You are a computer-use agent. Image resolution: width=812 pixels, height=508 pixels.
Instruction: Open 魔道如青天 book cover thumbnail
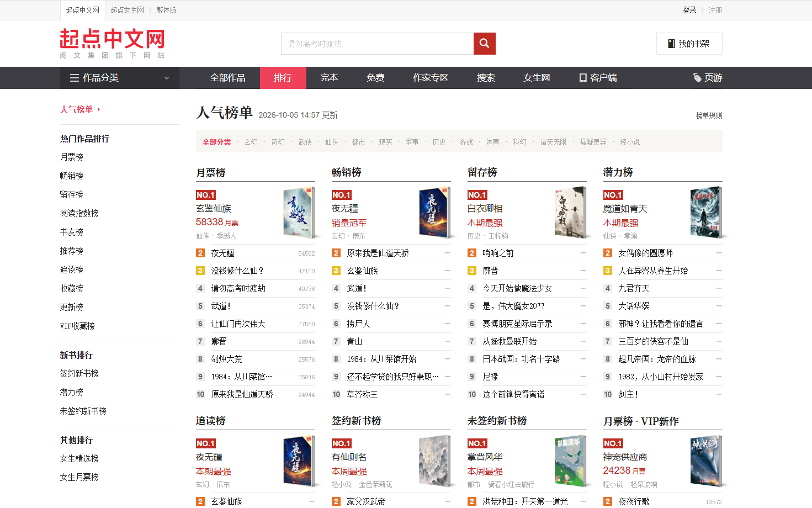pyautogui.click(x=706, y=213)
